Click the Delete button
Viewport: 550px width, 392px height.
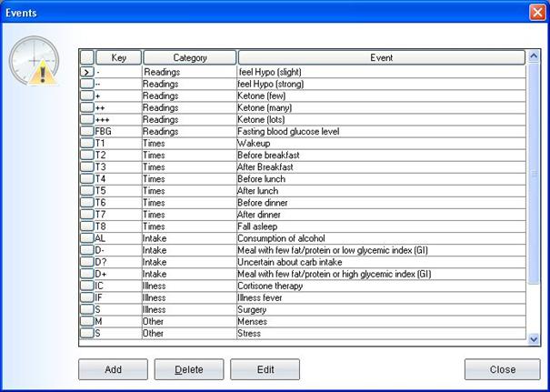coord(189,369)
